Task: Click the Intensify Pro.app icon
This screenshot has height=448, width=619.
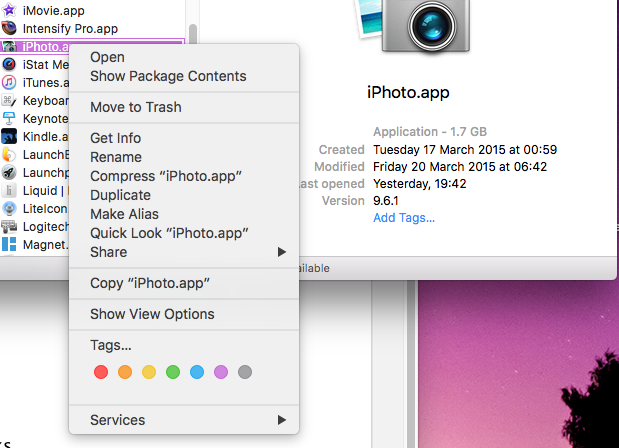Action: (x=9, y=28)
